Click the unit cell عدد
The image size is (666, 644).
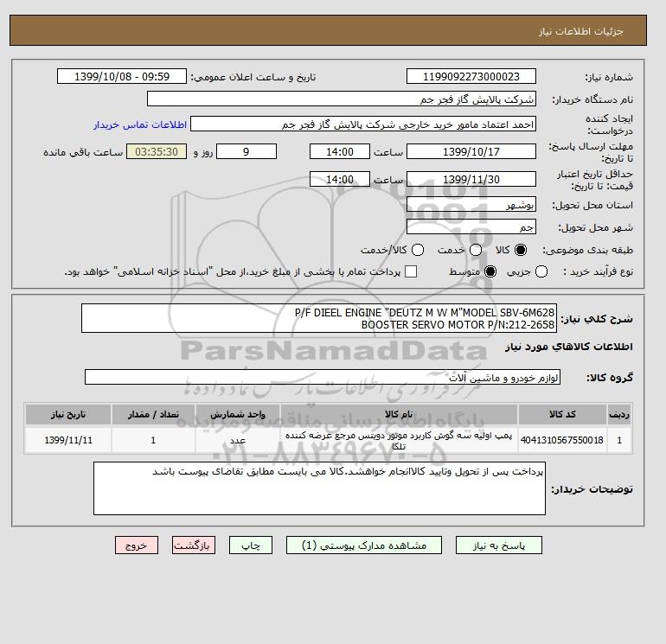pyautogui.click(x=238, y=440)
